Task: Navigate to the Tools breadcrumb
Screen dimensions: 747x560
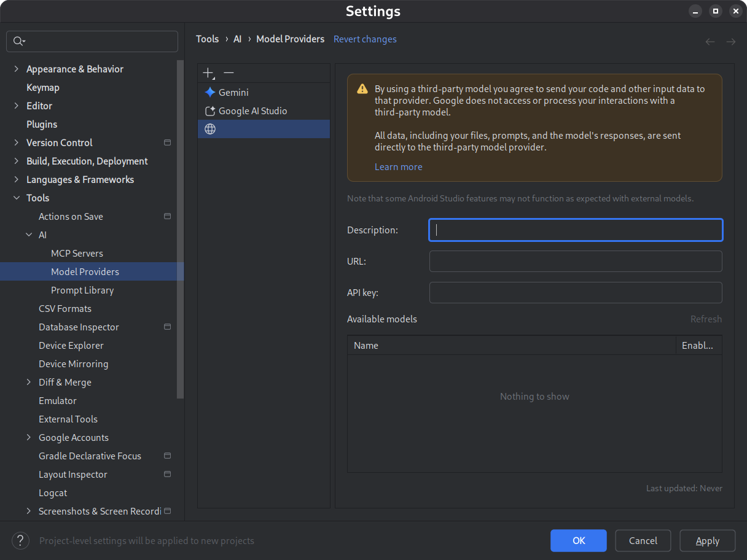Action: 207,39
